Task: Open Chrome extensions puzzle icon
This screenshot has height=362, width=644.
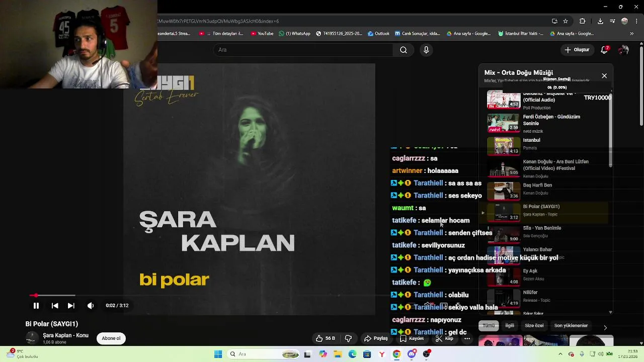Action: tap(583, 21)
